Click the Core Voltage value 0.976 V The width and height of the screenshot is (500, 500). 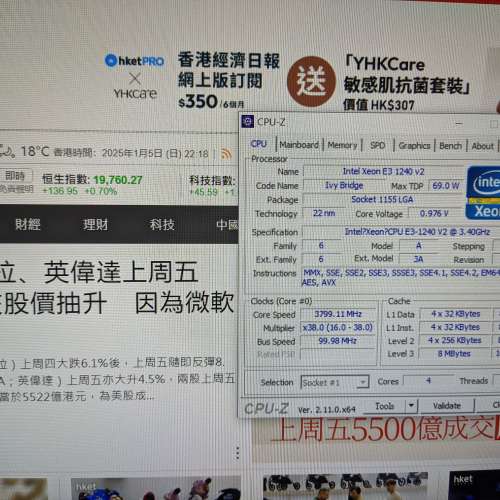point(434,213)
